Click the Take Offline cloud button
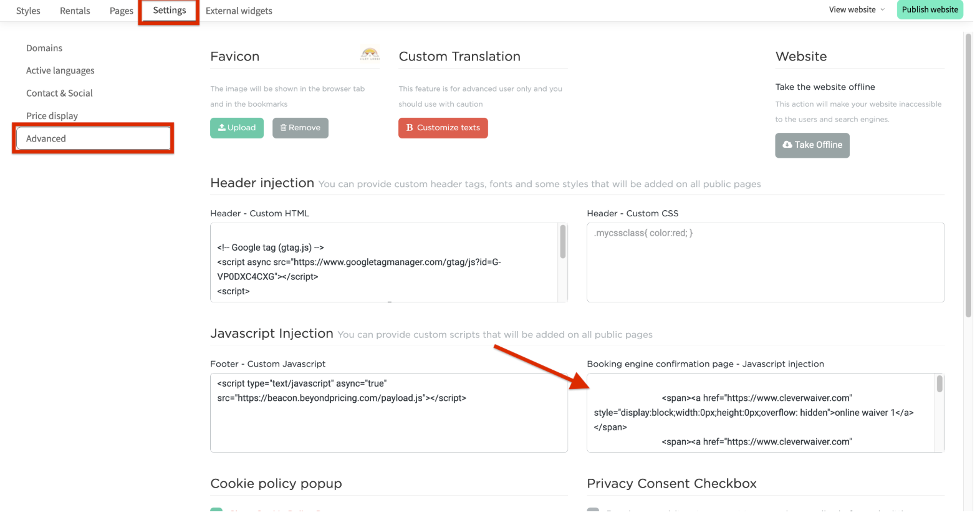This screenshot has width=980, height=515. click(812, 145)
